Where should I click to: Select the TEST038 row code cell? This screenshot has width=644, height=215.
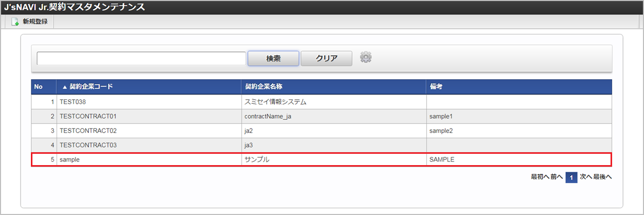[149, 102]
